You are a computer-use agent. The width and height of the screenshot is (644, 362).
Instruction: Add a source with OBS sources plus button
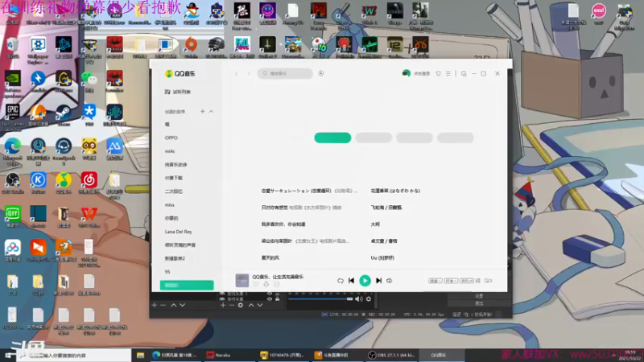pos(223,305)
